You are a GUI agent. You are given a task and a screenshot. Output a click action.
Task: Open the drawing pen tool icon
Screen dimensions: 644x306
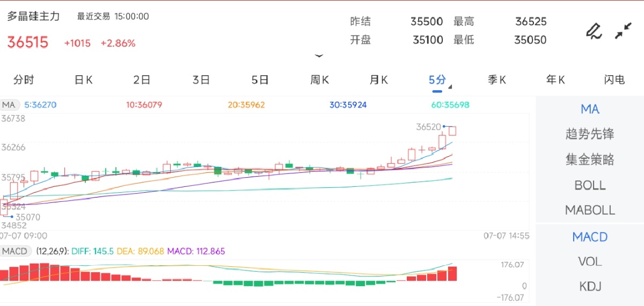[594, 31]
